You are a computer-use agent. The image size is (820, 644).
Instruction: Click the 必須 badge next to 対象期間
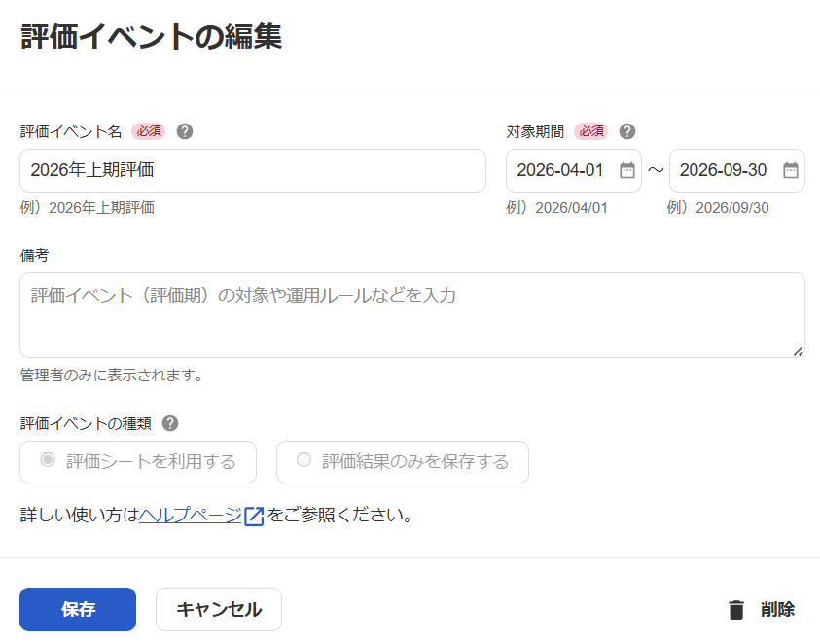tap(591, 131)
